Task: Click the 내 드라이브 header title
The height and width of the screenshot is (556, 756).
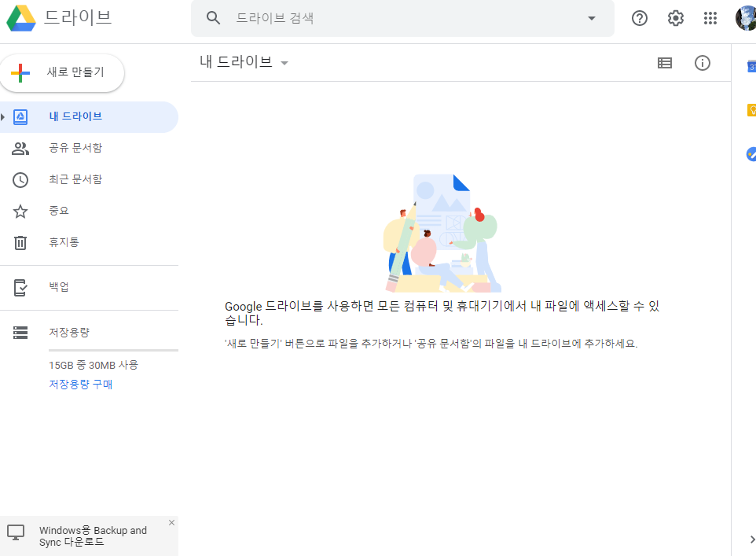Action: pos(237,62)
